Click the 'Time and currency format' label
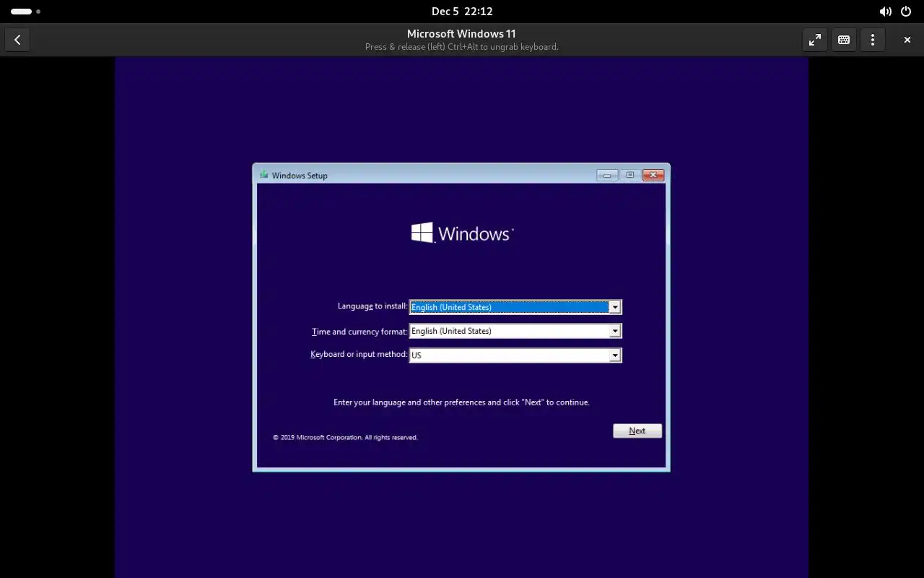 tap(359, 332)
